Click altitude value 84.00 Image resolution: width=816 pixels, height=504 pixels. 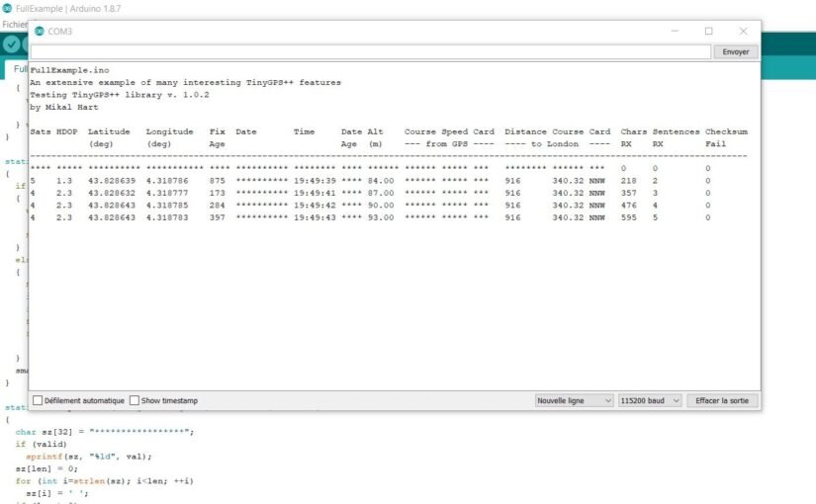pos(381,181)
